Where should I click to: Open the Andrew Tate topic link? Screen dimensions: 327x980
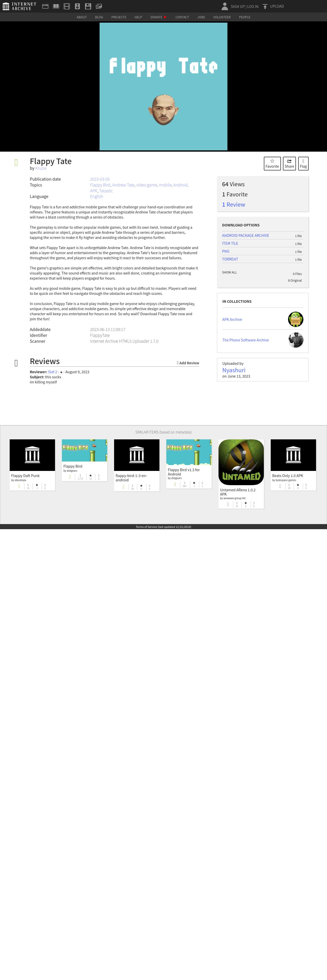123,185
